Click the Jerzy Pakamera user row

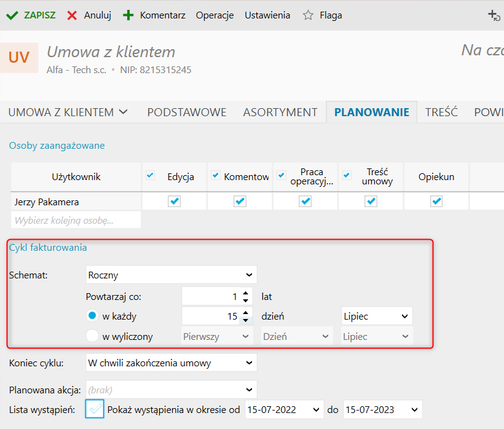(x=76, y=202)
